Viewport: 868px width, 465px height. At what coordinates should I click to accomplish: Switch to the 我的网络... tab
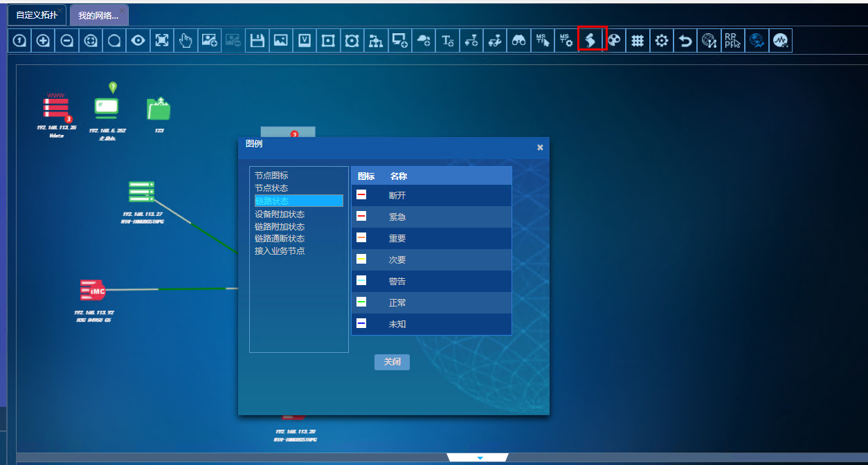pyautogui.click(x=98, y=15)
